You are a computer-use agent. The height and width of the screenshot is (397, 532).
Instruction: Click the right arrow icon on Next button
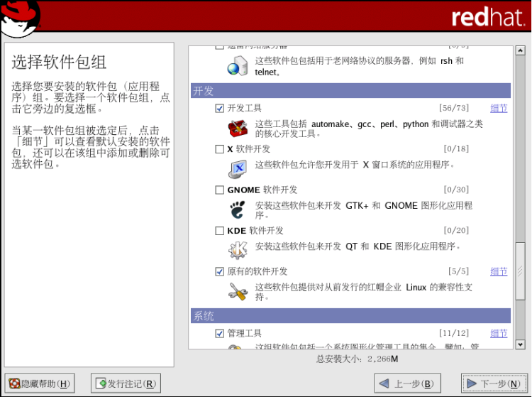pyautogui.click(x=472, y=384)
